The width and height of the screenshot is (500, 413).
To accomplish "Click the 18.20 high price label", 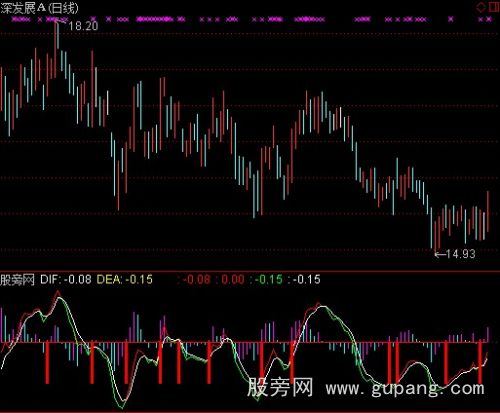I will (x=83, y=26).
